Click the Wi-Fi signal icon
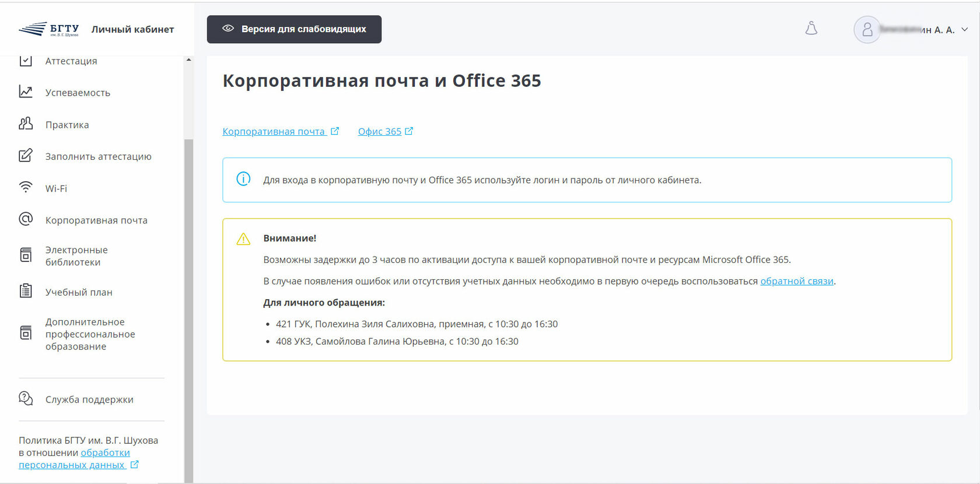 (x=26, y=188)
